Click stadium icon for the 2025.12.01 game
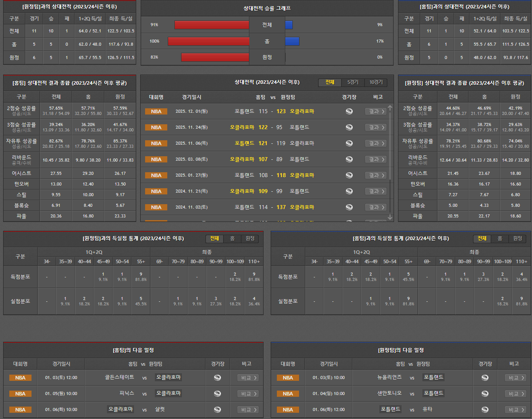 tap(349, 111)
